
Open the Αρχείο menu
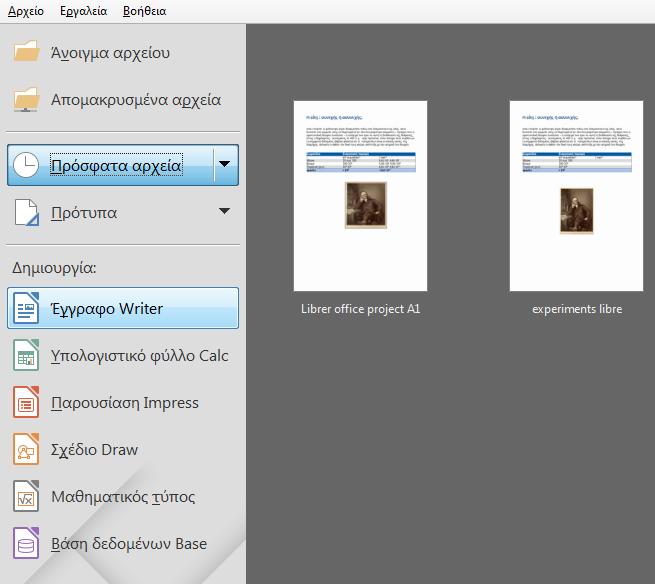[x=25, y=11]
